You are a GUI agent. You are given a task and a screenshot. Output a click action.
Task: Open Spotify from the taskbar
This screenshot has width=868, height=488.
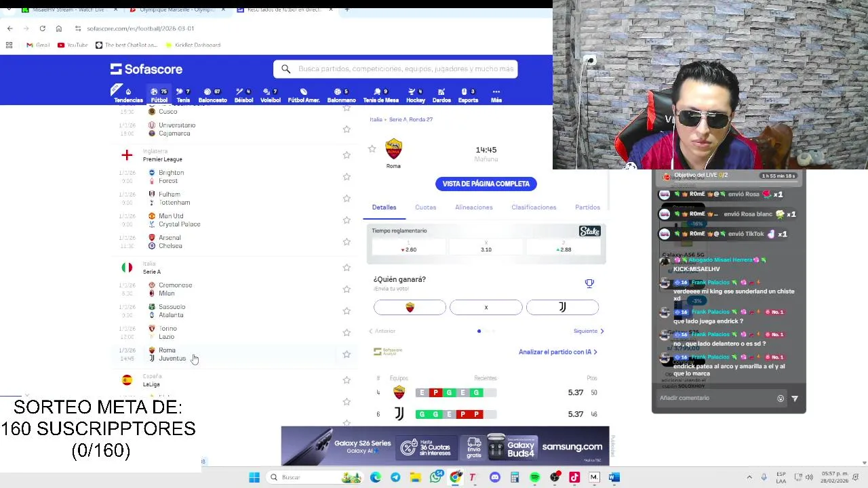coord(535,477)
